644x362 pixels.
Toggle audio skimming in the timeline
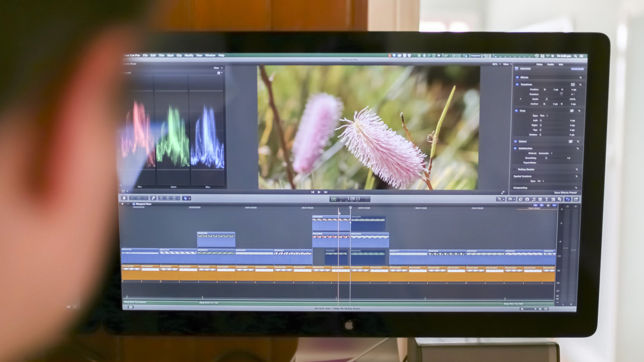[542, 205]
